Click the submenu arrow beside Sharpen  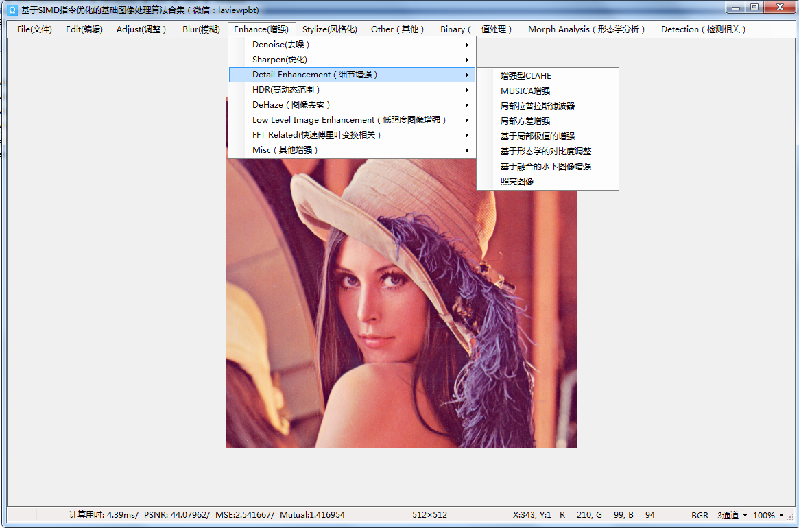[466, 60]
